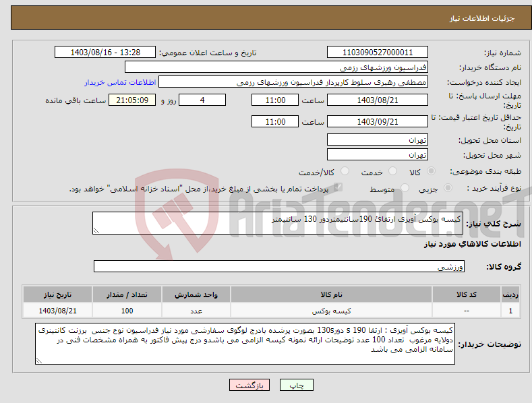Click the کد کالا column header
Image resolution: width=532 pixels, height=403 pixels.
[x=467, y=294]
